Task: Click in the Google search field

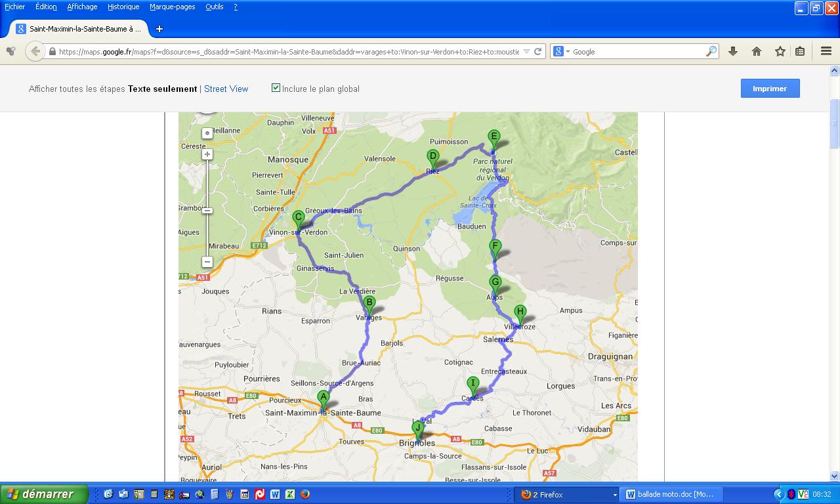Action: [637, 51]
